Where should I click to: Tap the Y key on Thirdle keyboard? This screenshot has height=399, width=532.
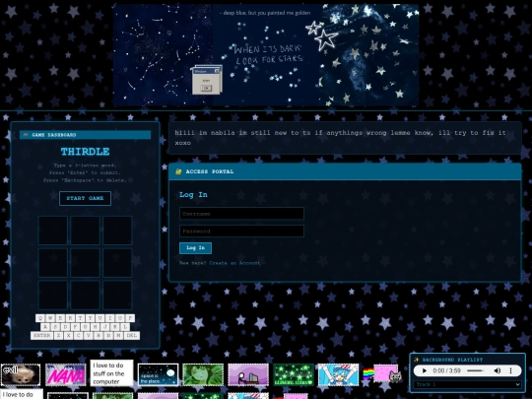(x=91, y=318)
